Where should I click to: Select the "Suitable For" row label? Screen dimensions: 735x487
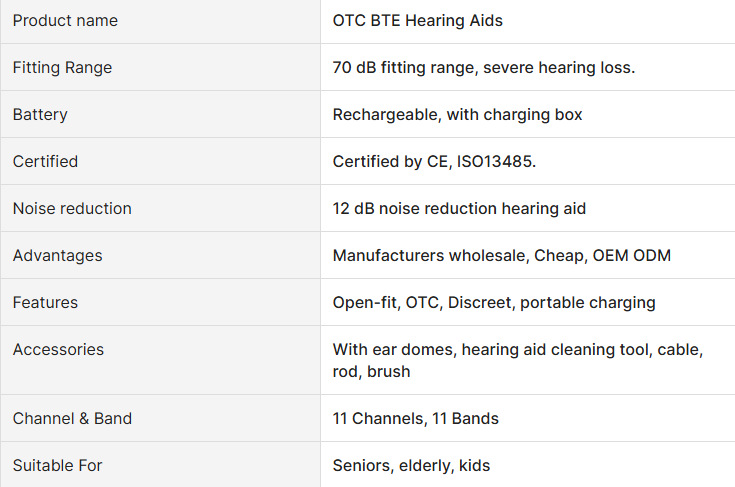pos(57,466)
